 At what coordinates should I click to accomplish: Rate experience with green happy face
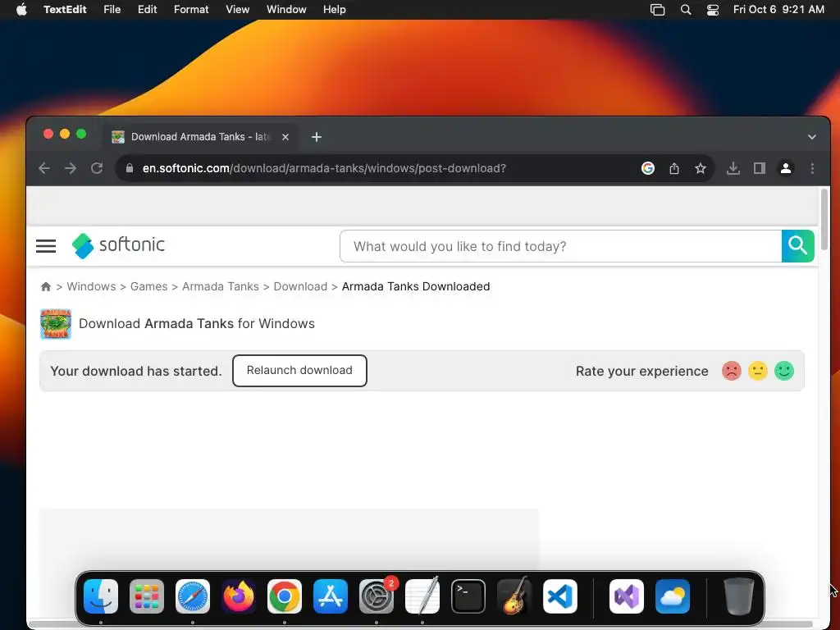(x=783, y=371)
